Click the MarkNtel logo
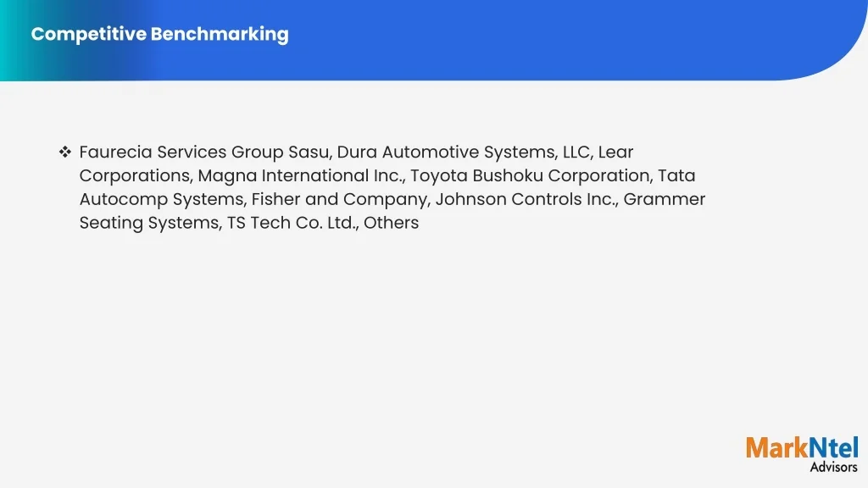Screen dimensions: 868x488 pos(802,448)
